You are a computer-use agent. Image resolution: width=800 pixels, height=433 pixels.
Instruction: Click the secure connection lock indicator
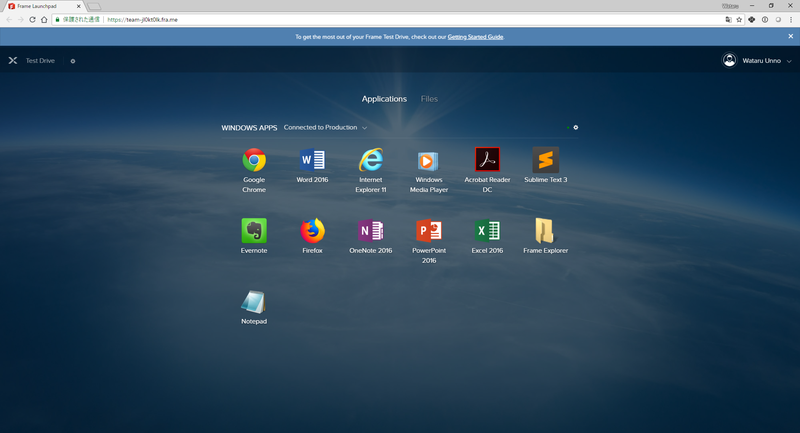(x=78, y=20)
